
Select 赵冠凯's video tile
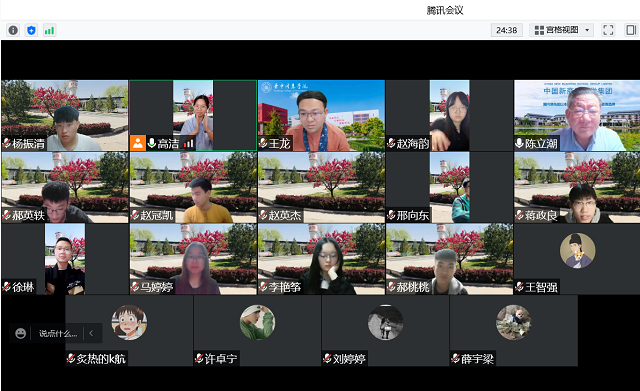[x=193, y=187]
